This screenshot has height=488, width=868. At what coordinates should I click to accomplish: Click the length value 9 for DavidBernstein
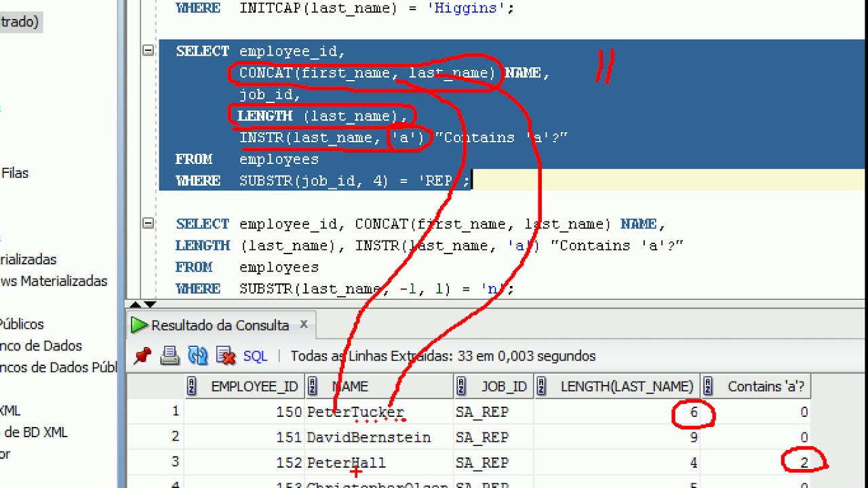click(x=617, y=437)
